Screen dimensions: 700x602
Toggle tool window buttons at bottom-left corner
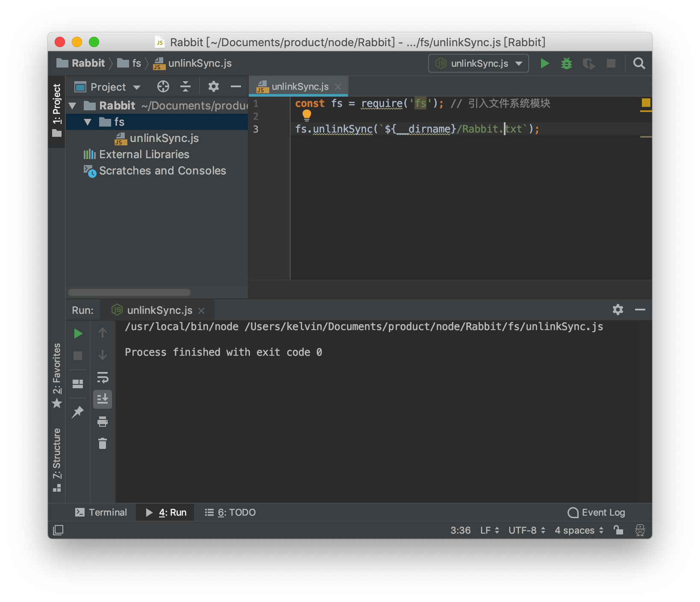[x=58, y=530]
